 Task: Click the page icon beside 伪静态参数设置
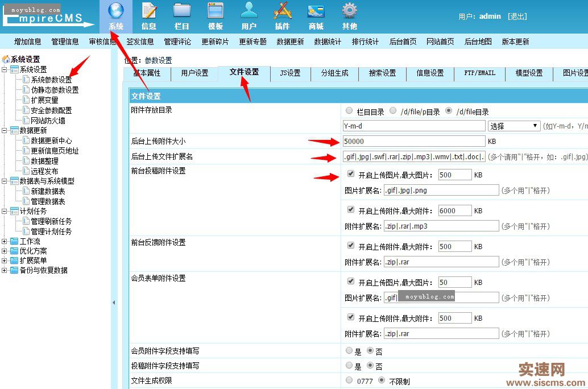click(x=26, y=90)
